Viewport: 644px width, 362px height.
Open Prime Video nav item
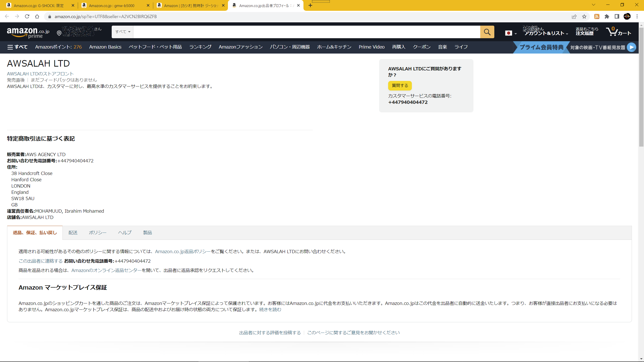pyautogui.click(x=372, y=47)
